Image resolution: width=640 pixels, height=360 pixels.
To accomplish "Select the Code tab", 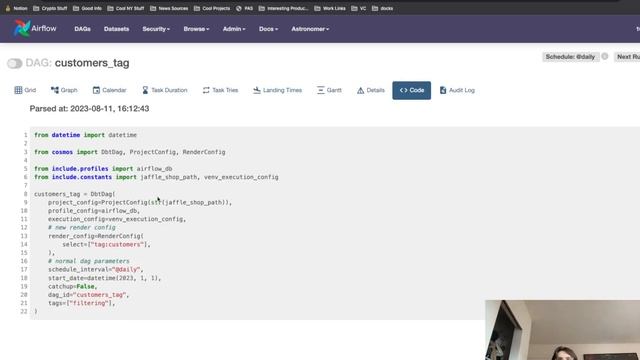I will 411,90.
